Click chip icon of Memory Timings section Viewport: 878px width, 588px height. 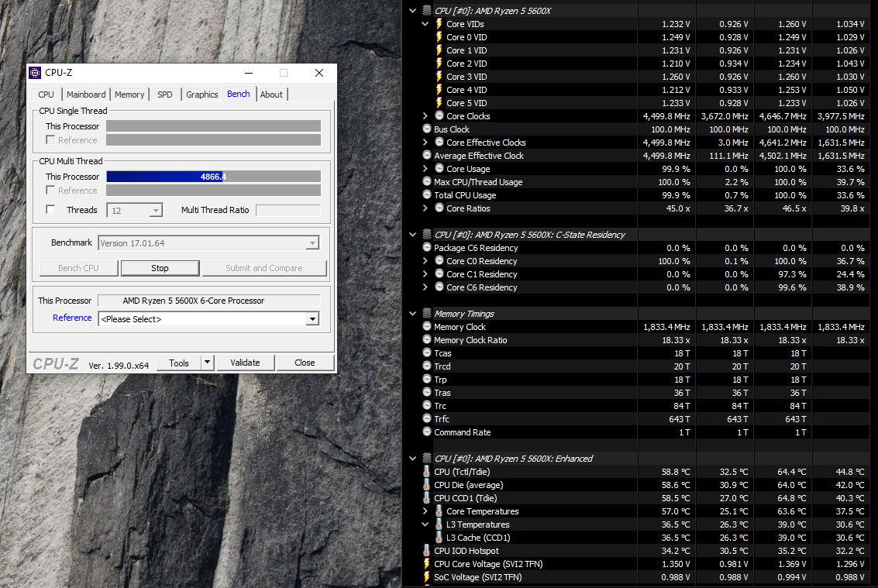click(427, 314)
